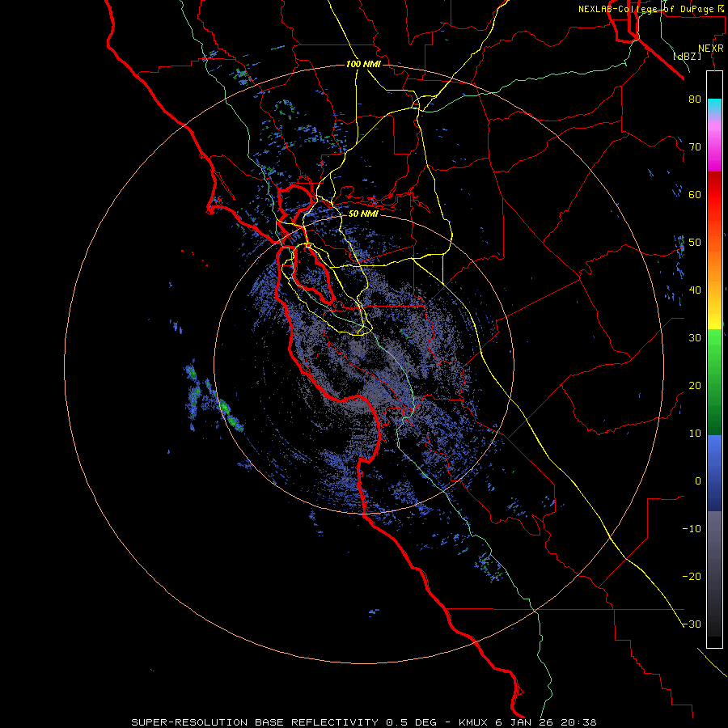This screenshot has height=728, width=728.
Task: Select the -30 value on dBZ scale
Action: click(692, 624)
